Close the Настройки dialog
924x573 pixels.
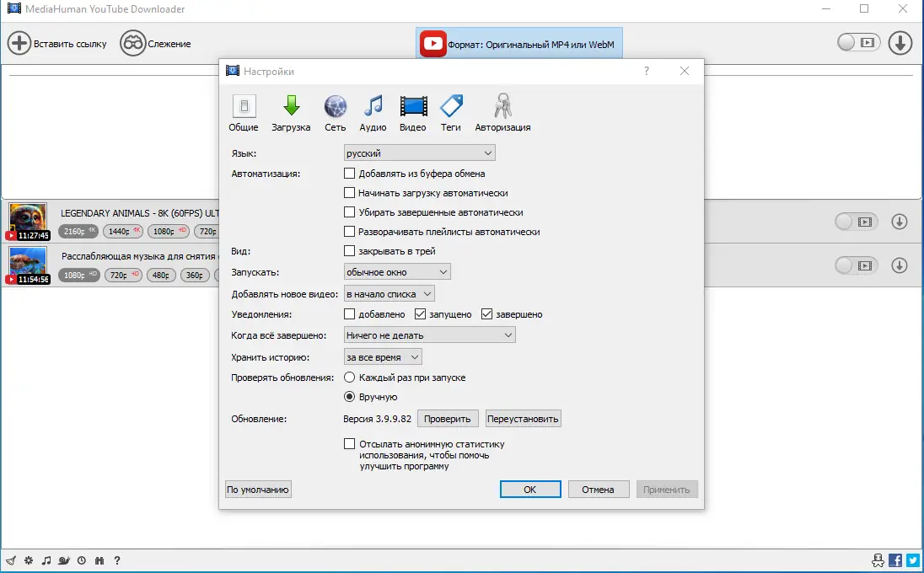(x=685, y=71)
